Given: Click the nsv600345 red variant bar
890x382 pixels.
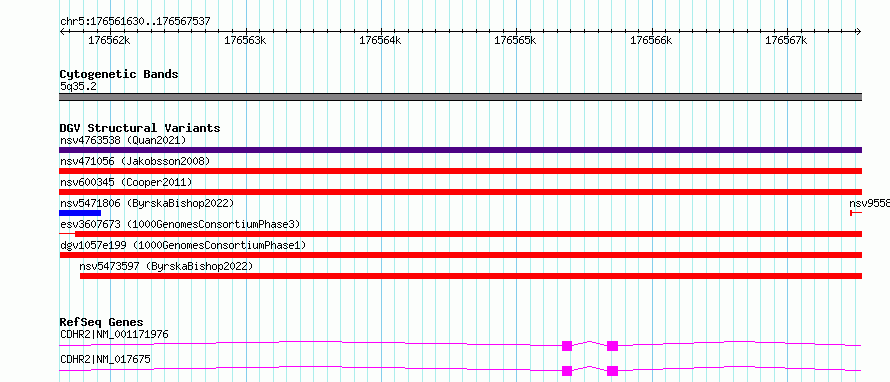Looking at the screenshot, I should pyautogui.click(x=460, y=192).
